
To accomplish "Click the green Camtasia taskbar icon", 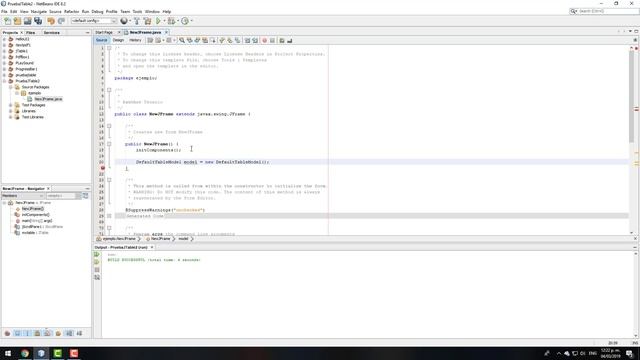I will pyautogui.click(x=58, y=353).
